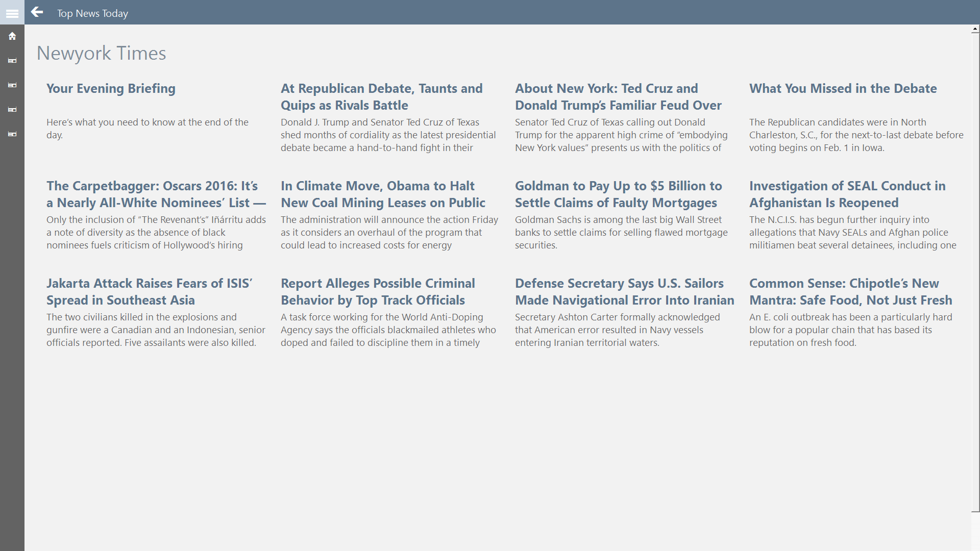980x551 pixels.
Task: Open the article 'Your Evening Briefing'
Action: [x=111, y=88]
